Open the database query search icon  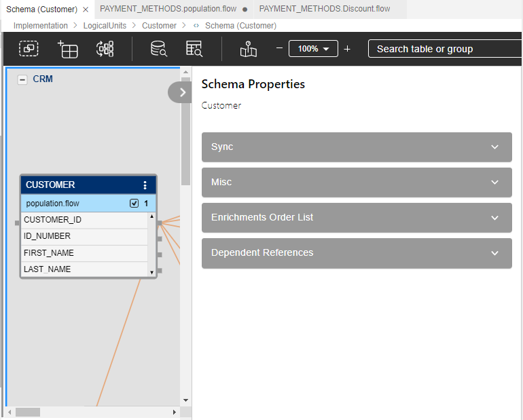tap(158, 49)
